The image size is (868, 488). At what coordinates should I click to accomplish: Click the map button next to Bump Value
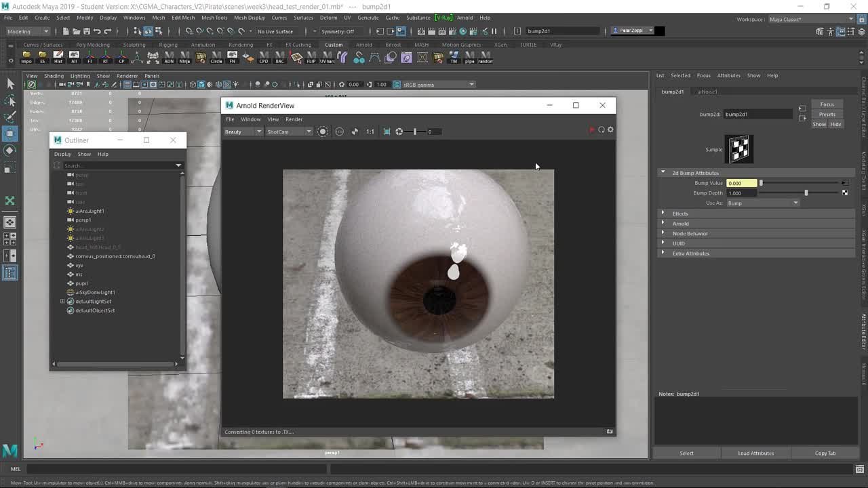tap(844, 183)
